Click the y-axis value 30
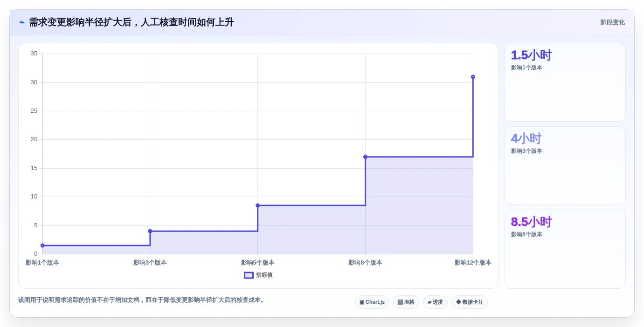 click(34, 82)
